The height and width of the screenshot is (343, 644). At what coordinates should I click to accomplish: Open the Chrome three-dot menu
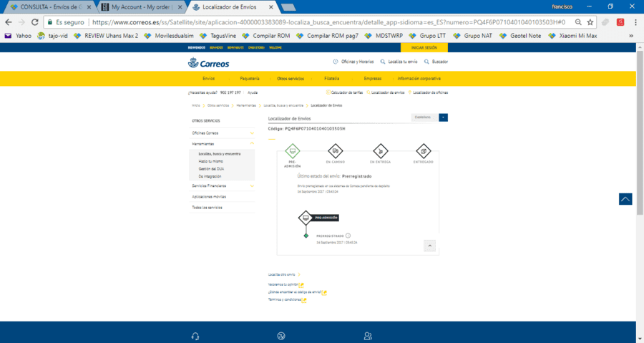coord(636,22)
